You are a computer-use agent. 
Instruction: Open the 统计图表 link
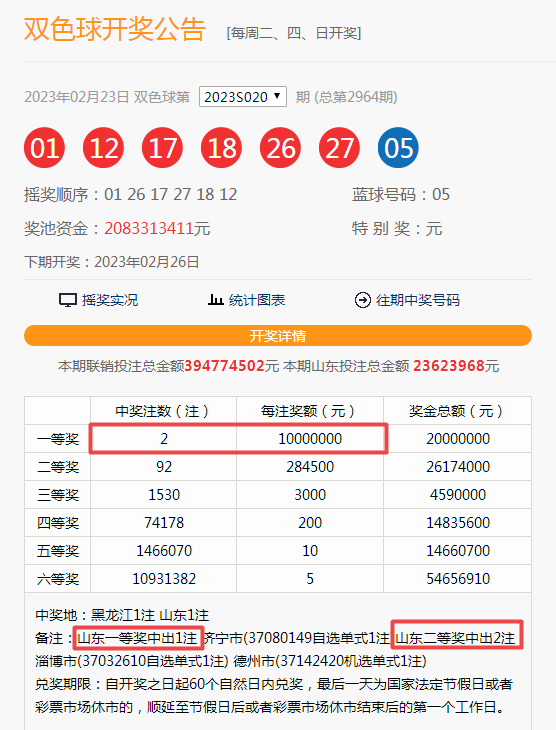[257, 300]
